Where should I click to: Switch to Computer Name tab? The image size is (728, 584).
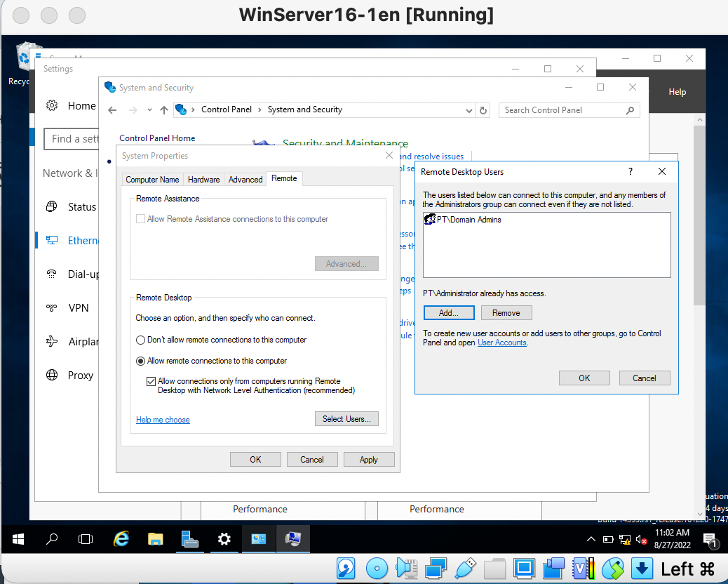click(152, 179)
